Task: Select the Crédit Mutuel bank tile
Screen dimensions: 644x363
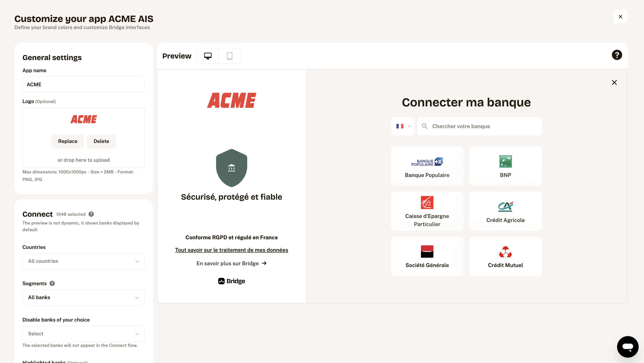Action: [x=505, y=256]
